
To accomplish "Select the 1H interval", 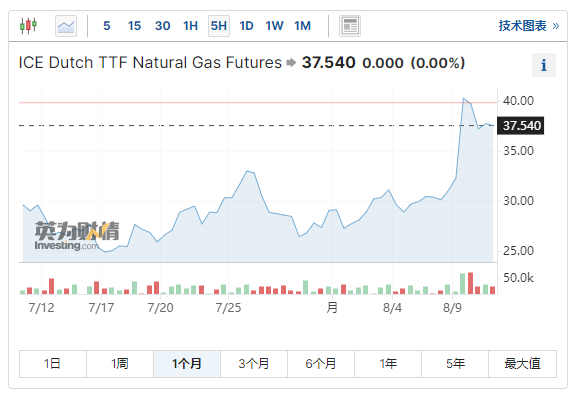I will pos(190,26).
